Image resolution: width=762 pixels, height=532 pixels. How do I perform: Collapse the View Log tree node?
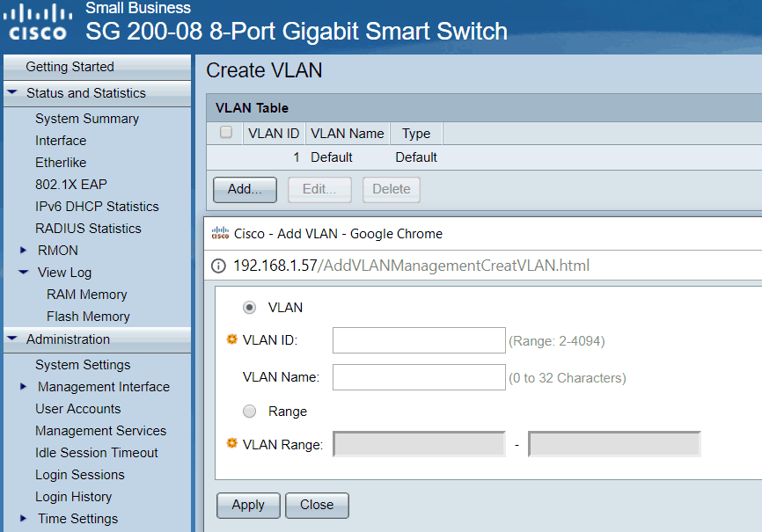[23, 273]
